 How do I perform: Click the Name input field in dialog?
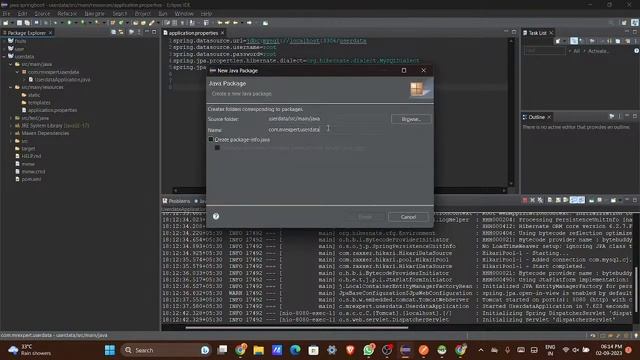click(326, 130)
